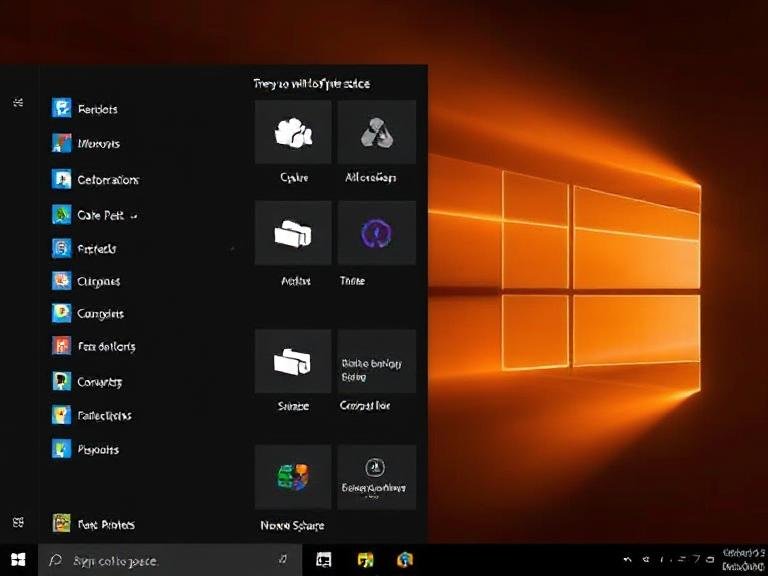
Task: Launch the "Clirpaes" app icon
Action: 62,281
